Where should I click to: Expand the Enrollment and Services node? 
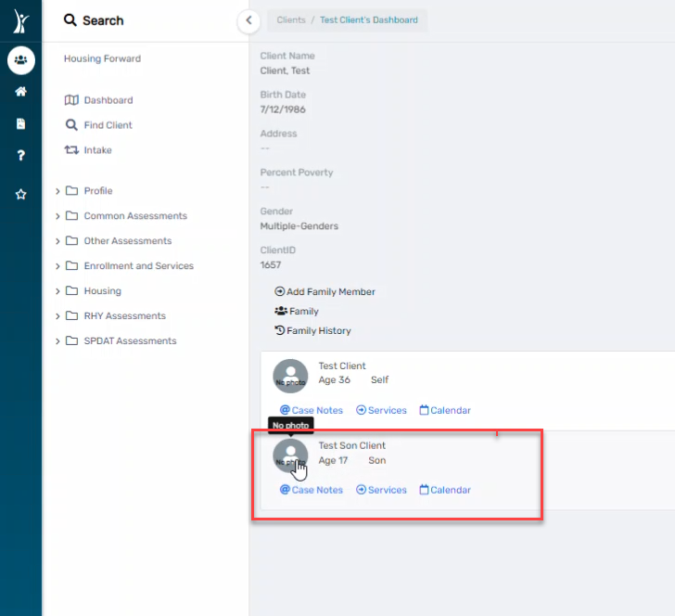click(57, 265)
